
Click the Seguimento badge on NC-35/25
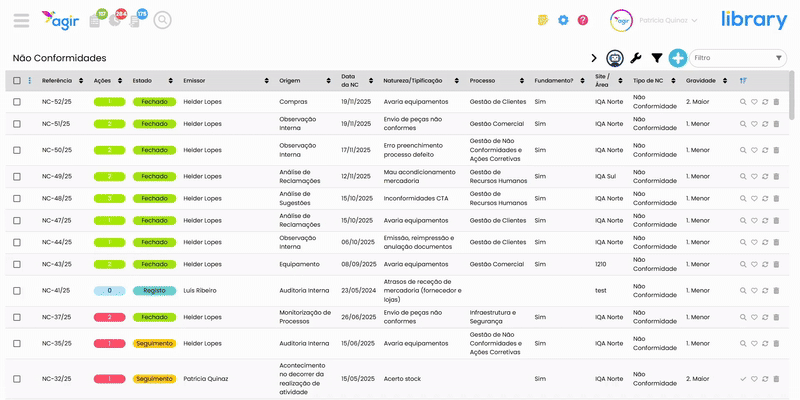155,343
